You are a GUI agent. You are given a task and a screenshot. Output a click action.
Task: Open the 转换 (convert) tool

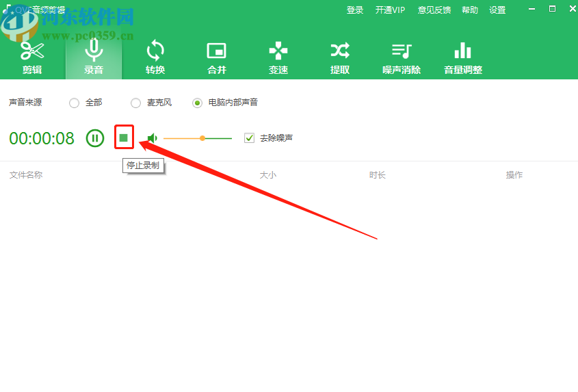(x=155, y=58)
